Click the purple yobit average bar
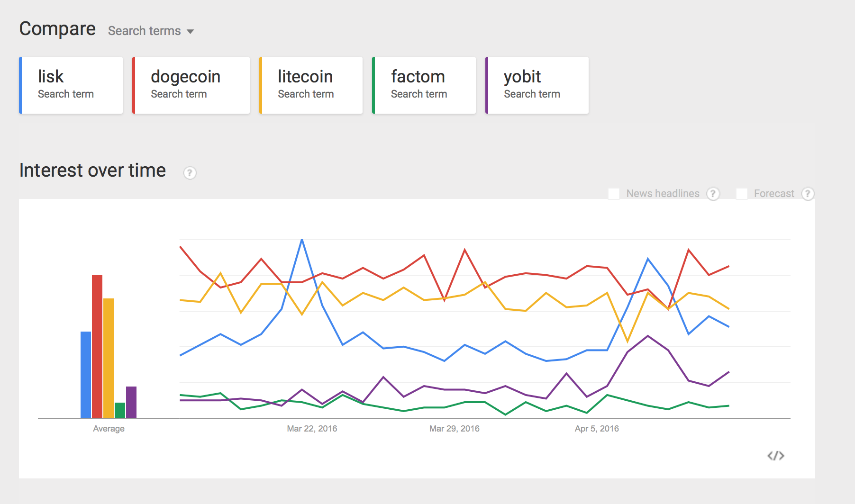The width and height of the screenshot is (855, 504). [131, 402]
